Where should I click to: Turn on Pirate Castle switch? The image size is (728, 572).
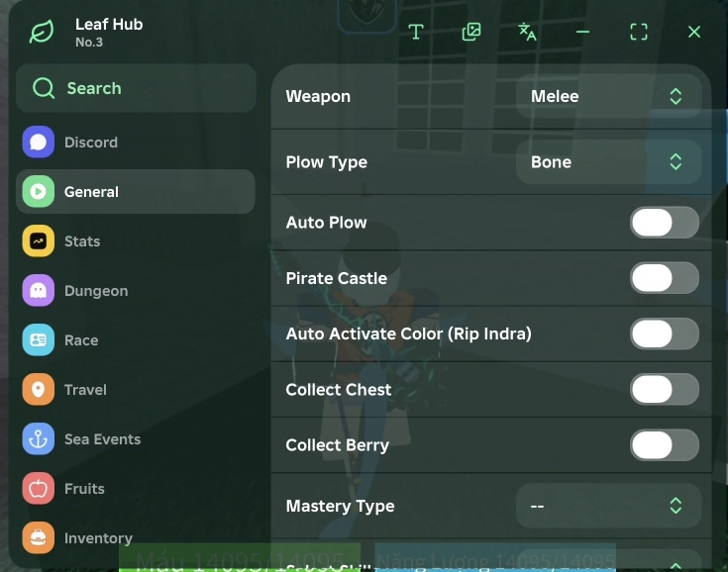pyautogui.click(x=664, y=278)
